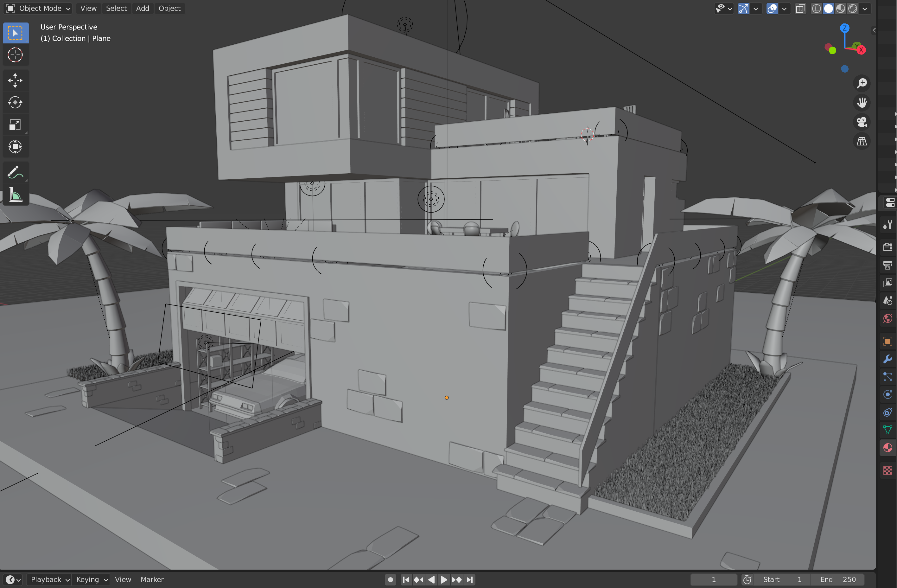Open the View Layer properties tab
This screenshot has width=897, height=588.
[887, 283]
